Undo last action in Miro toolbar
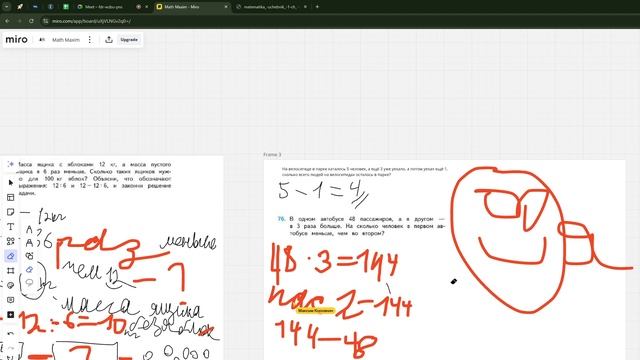 [x=11, y=334]
